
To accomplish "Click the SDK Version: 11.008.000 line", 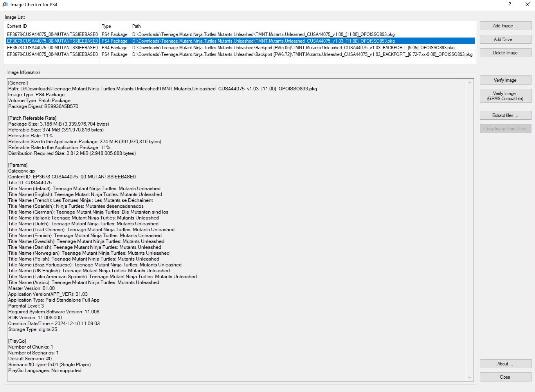I will (x=35, y=318).
